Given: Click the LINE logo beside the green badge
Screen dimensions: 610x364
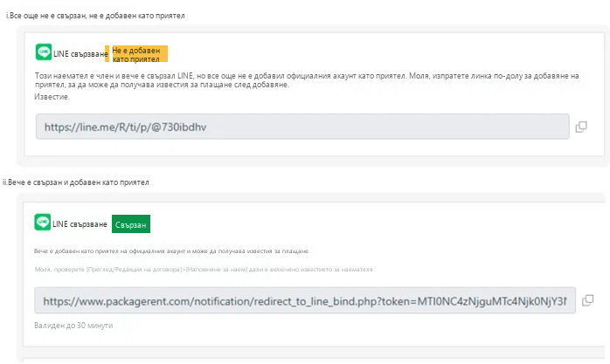Looking at the screenshot, I should pyautogui.click(x=43, y=223).
